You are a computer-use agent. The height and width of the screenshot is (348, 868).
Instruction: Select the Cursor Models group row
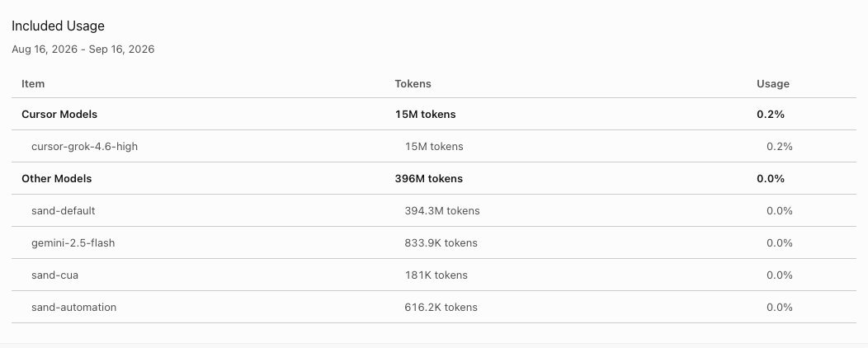pyautogui.click(x=434, y=114)
